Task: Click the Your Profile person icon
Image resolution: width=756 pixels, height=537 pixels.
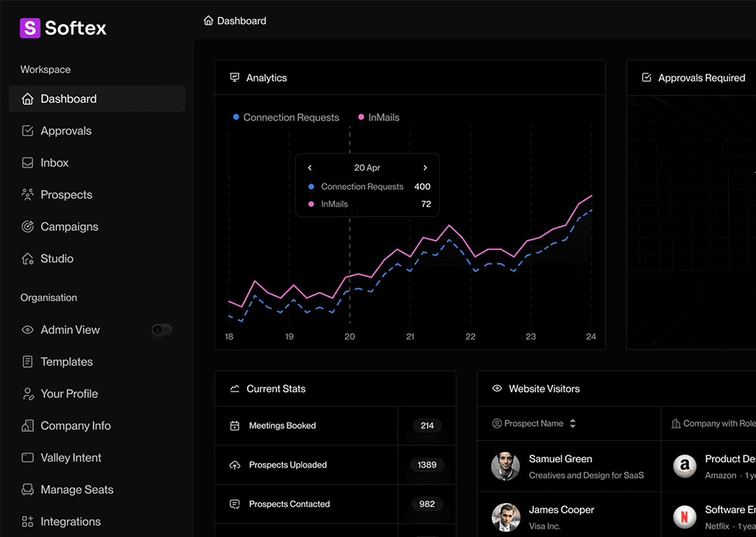Action: coord(28,394)
